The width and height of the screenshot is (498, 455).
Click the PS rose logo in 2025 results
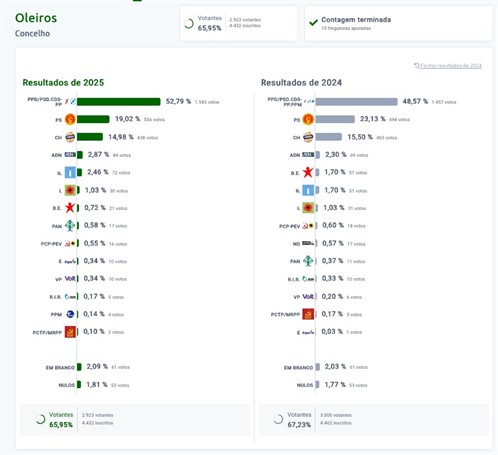click(x=70, y=119)
